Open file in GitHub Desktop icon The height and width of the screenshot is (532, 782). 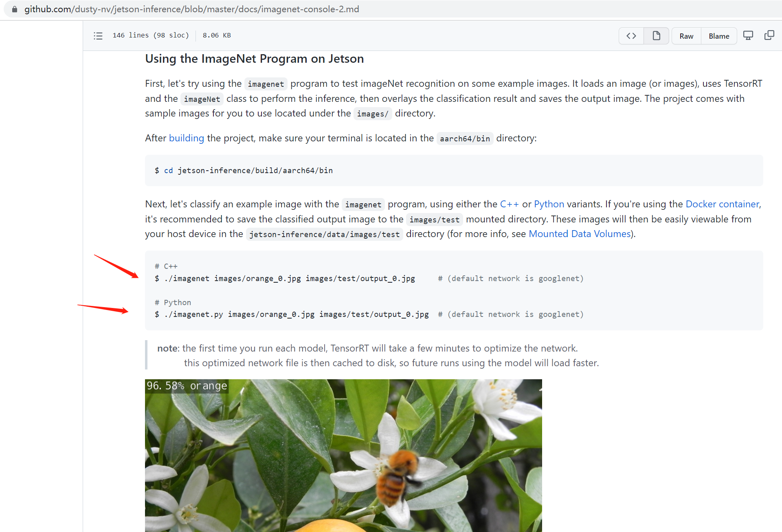pos(748,35)
